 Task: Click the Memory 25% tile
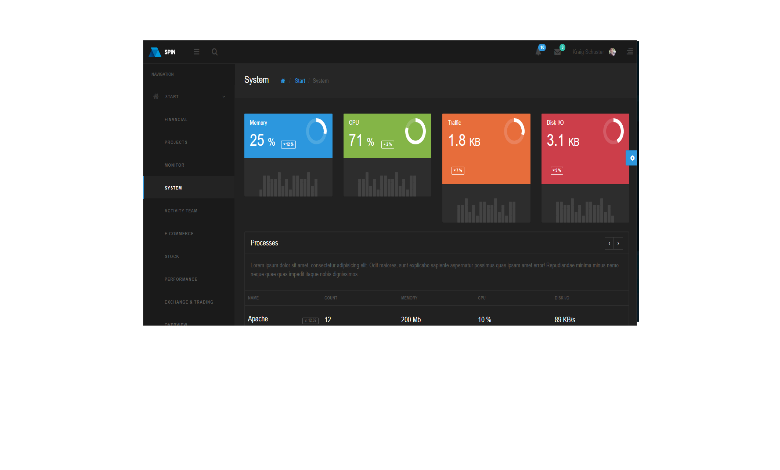tap(287, 140)
